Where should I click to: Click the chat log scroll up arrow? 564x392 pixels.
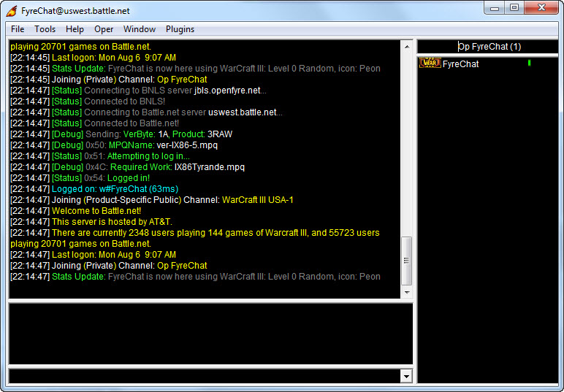[407, 45]
